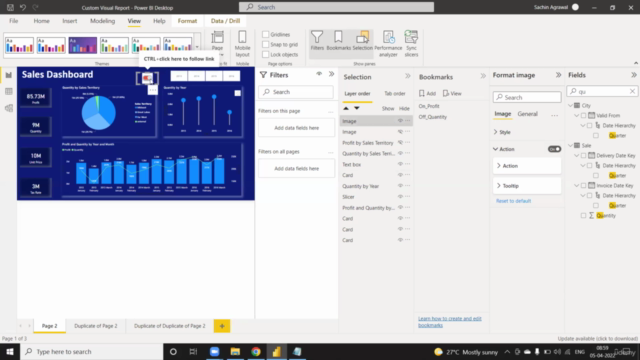The height and width of the screenshot is (360, 640).
Task: Switch to Tab order in Selection pane
Action: 395,93
